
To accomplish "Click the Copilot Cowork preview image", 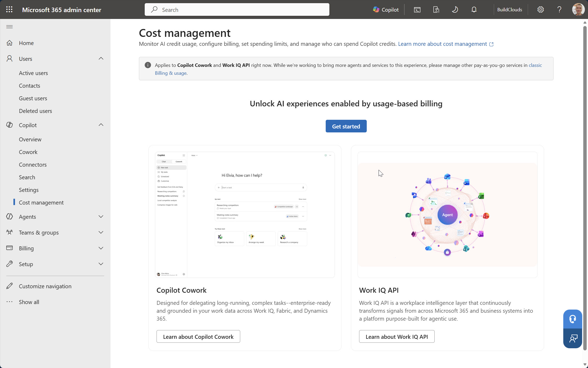I will pyautogui.click(x=245, y=215).
